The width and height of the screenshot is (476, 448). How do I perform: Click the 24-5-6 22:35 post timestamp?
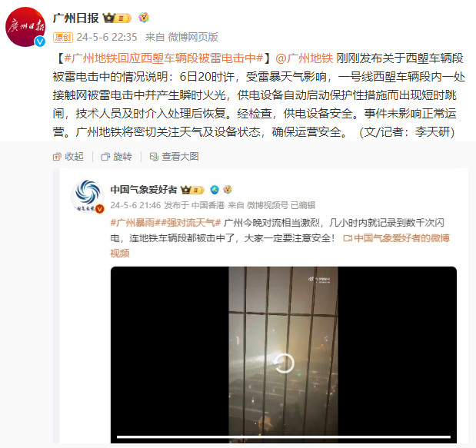[107, 37]
